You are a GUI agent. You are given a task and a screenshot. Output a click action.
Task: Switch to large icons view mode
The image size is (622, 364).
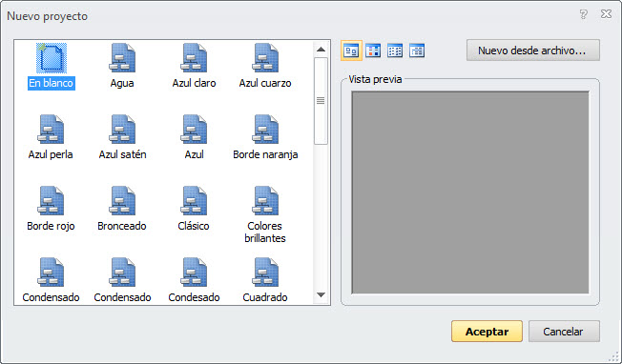(351, 51)
